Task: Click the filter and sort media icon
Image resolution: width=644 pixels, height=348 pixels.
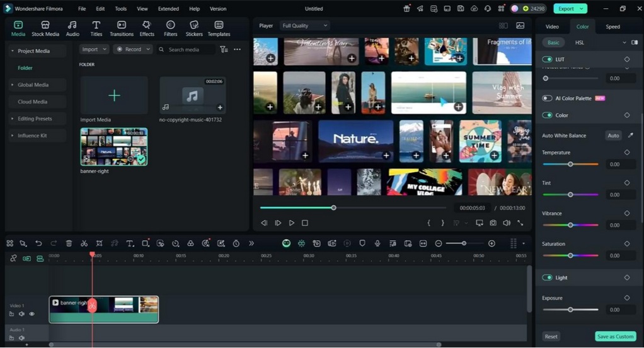Action: 224,49
